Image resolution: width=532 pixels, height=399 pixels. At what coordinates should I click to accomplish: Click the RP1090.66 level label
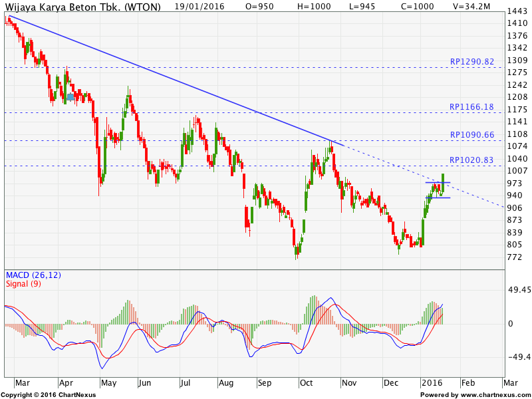(x=472, y=134)
